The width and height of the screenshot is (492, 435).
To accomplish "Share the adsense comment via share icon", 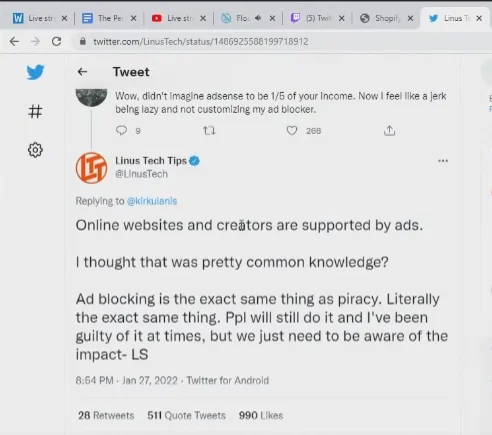I will [x=389, y=131].
